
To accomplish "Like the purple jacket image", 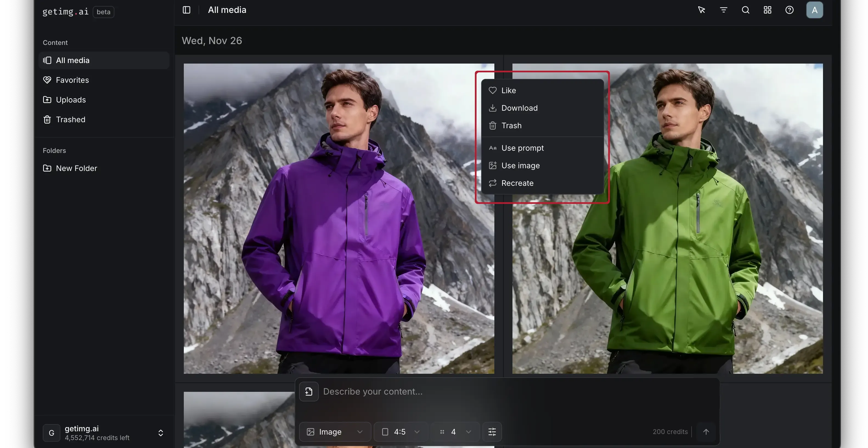I will [x=508, y=90].
